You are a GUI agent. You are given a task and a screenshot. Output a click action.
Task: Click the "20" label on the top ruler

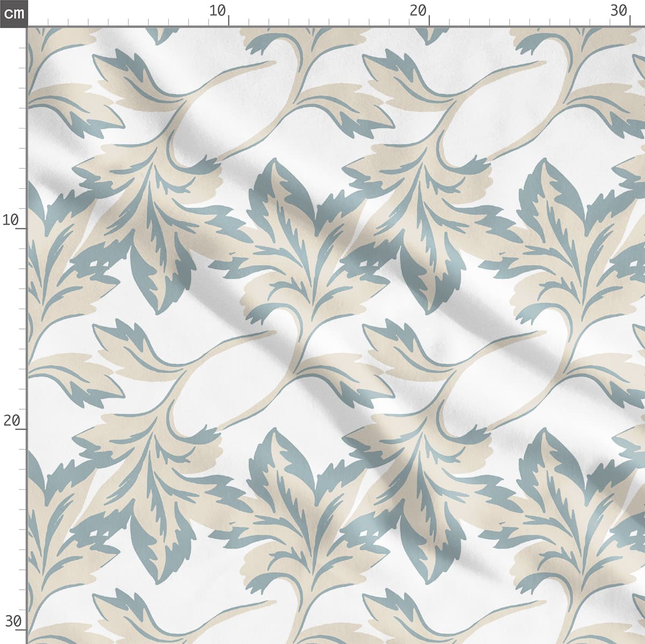point(418,11)
